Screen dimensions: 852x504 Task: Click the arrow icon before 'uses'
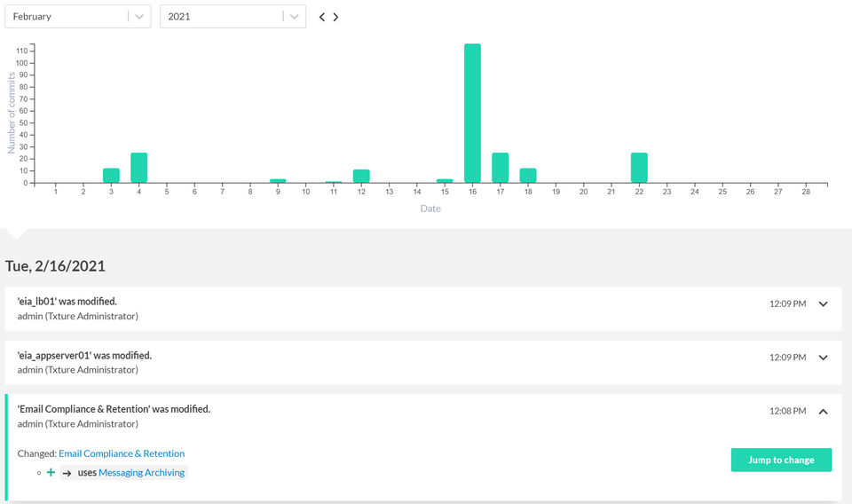pos(67,473)
